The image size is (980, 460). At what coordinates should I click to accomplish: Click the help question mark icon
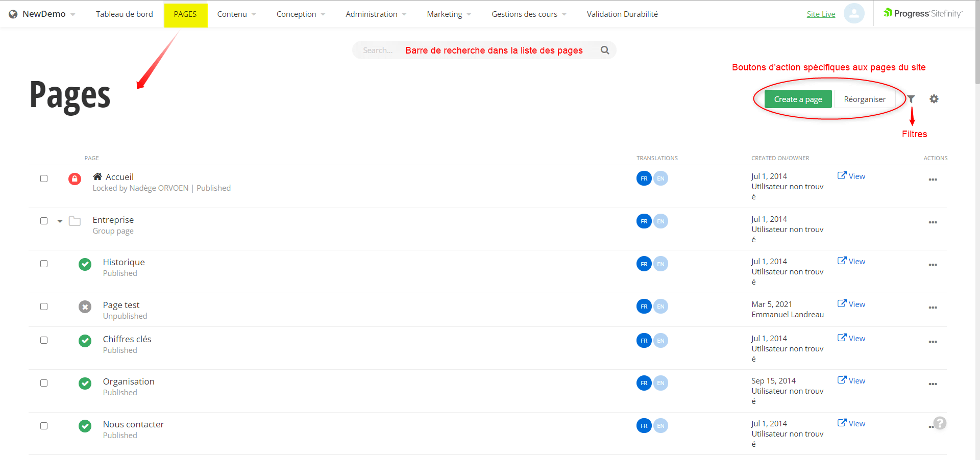tap(940, 423)
